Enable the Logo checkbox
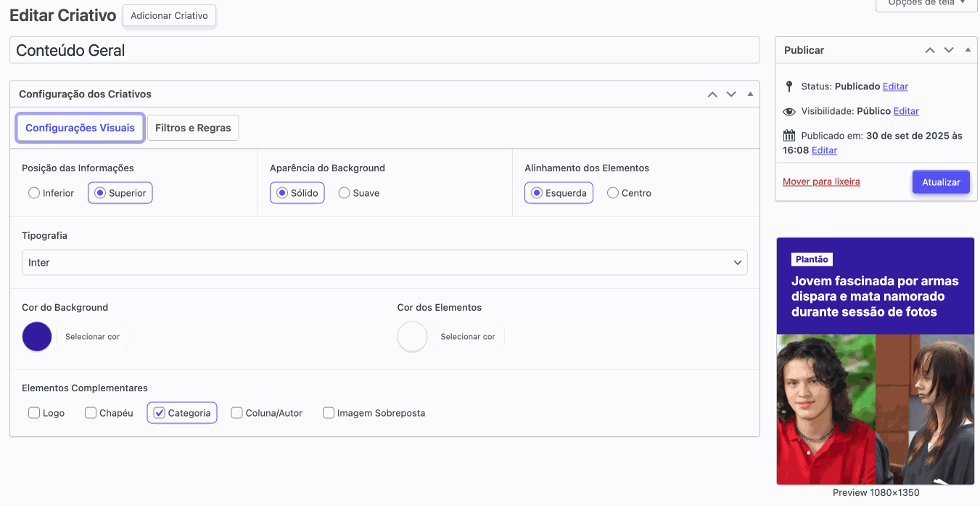The image size is (980, 506). tap(34, 413)
